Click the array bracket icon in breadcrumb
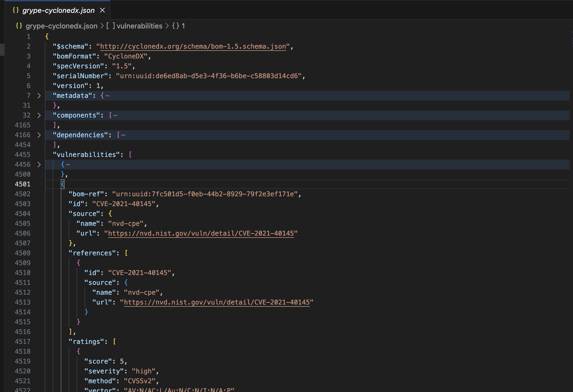This screenshot has height=392, width=573. (111, 26)
